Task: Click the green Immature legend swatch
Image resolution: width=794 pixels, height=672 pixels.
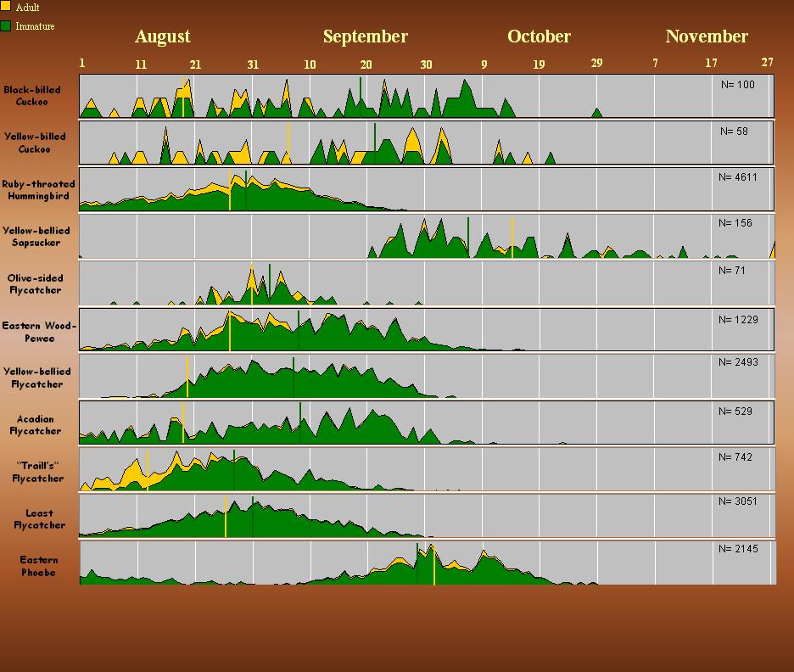Action: click(5, 26)
